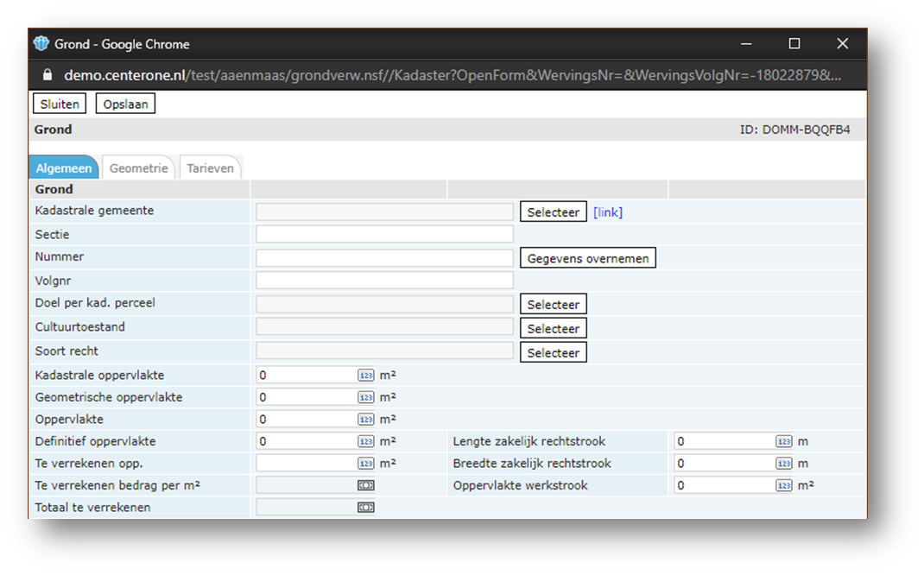Open Selecteer for Kadastrale gemeente
The width and height of the screenshot is (924, 575).
click(553, 212)
